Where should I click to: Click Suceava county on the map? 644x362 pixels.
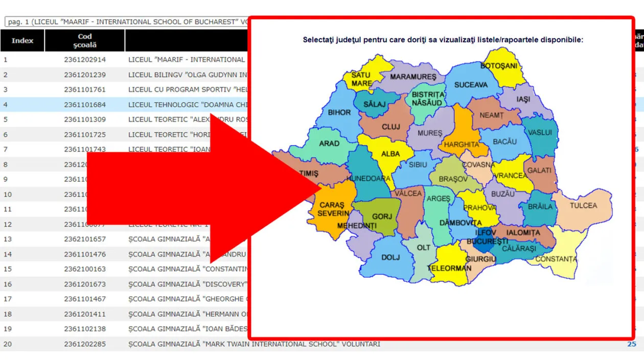pyautogui.click(x=470, y=85)
